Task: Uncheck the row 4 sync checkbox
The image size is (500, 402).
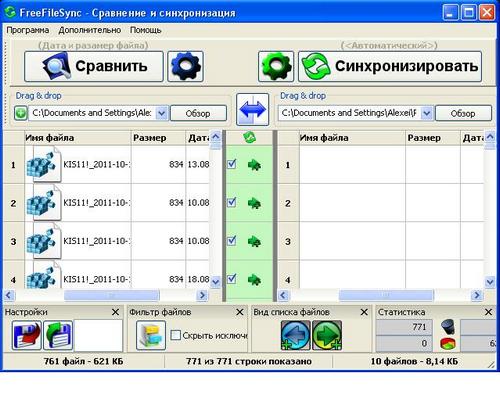Action: [x=232, y=278]
